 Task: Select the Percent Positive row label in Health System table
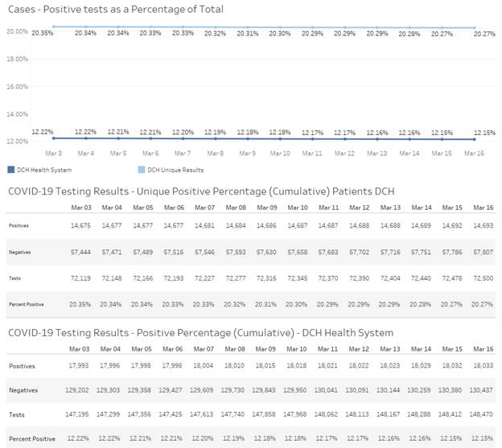pos(32,438)
